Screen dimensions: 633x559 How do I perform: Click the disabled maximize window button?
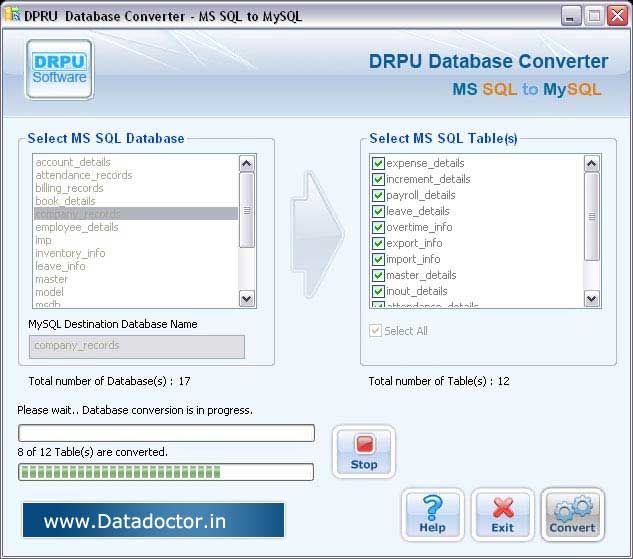click(594, 16)
